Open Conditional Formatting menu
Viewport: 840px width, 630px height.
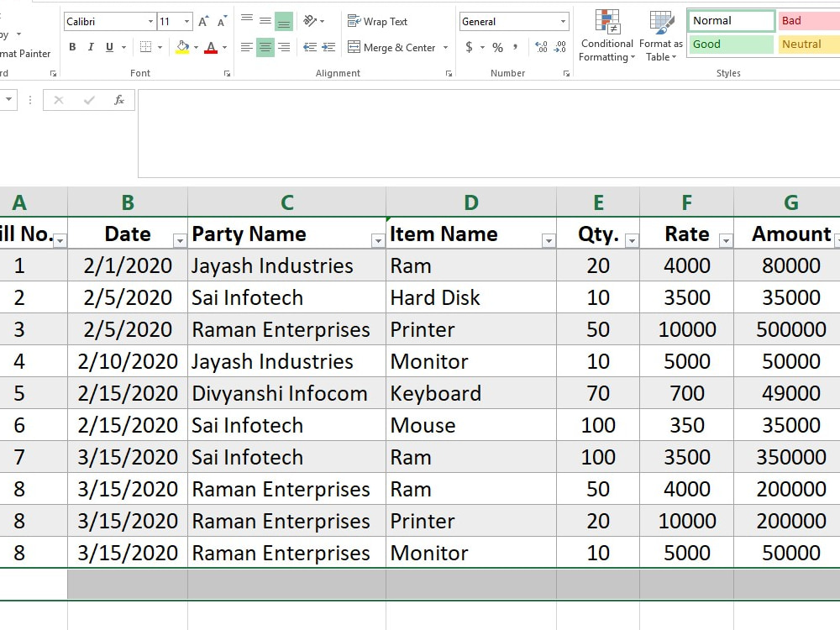[x=607, y=35]
